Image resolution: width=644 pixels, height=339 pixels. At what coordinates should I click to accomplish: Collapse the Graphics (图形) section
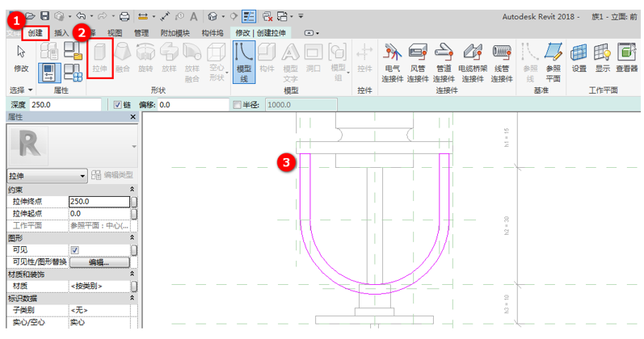point(133,237)
